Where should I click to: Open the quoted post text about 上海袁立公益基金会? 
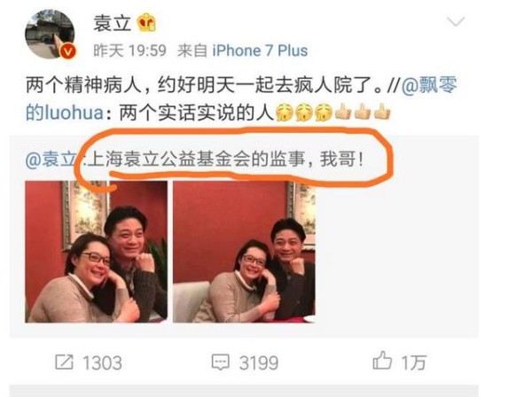225,159
